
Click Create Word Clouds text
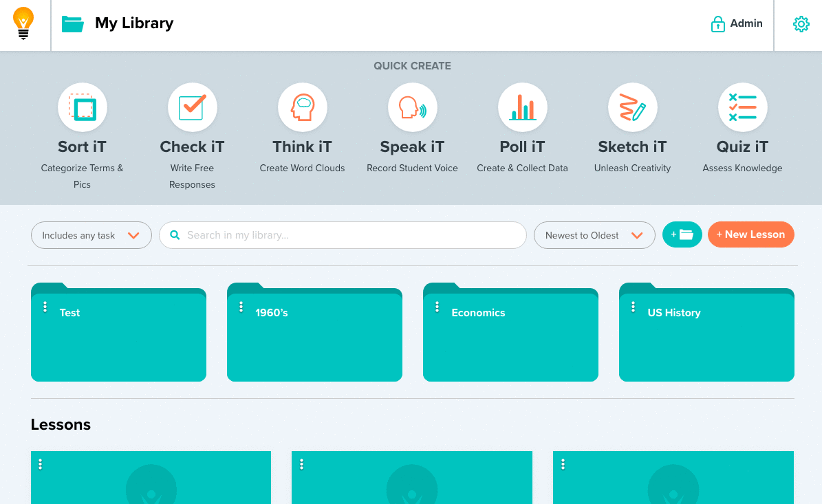click(x=303, y=168)
